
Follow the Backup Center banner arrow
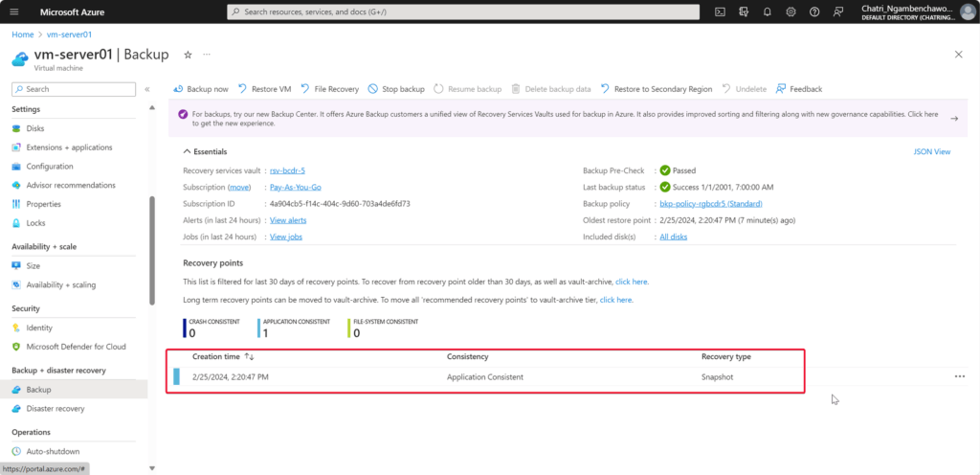tap(954, 119)
